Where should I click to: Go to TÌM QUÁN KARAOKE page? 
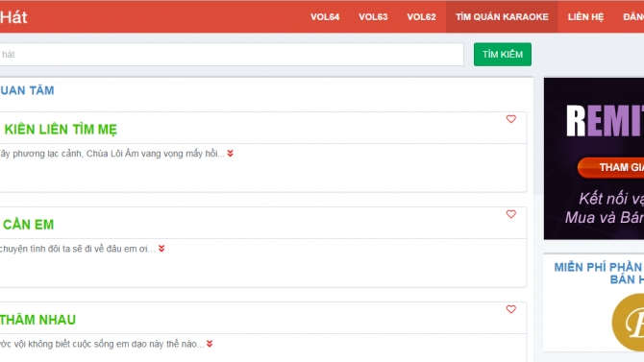(x=502, y=17)
